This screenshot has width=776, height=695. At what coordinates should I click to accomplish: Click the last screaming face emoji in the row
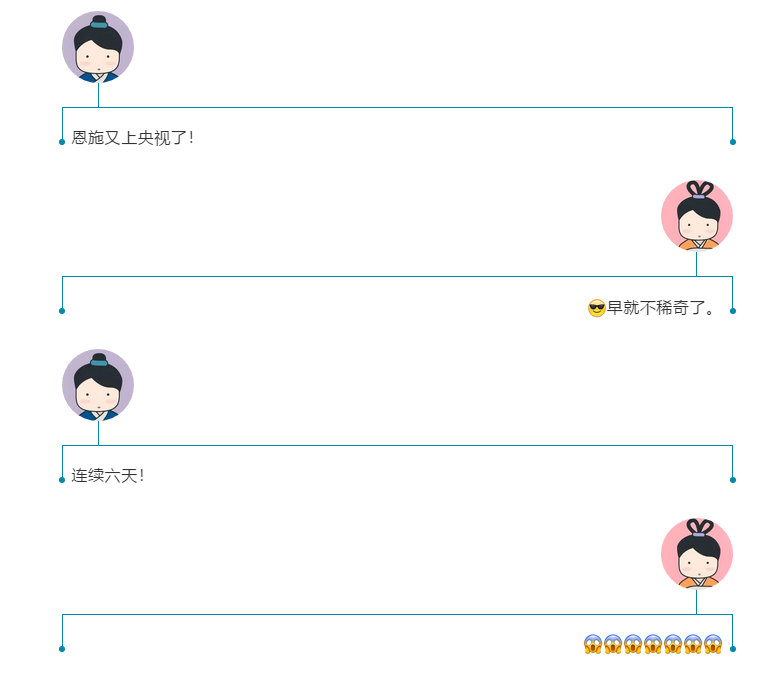coord(713,645)
